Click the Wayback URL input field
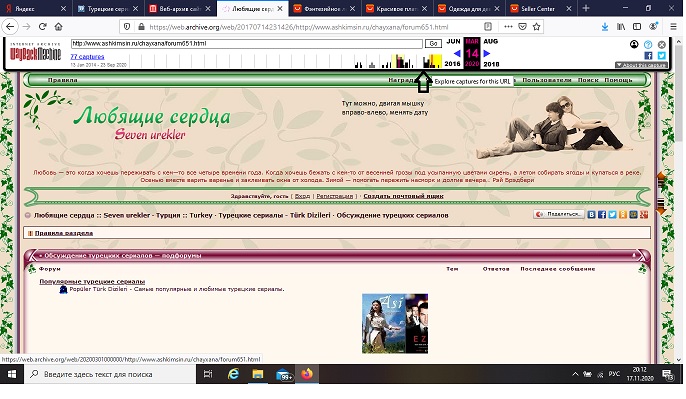 point(247,44)
